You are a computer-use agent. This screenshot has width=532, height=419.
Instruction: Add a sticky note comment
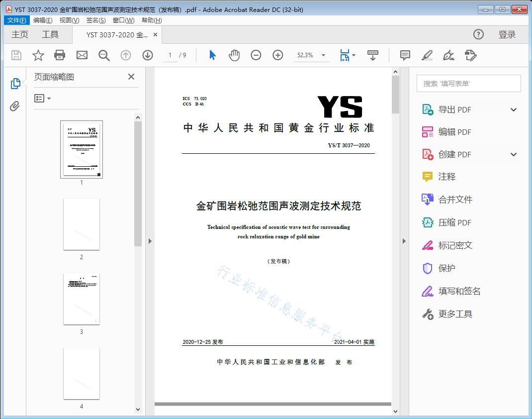405,55
